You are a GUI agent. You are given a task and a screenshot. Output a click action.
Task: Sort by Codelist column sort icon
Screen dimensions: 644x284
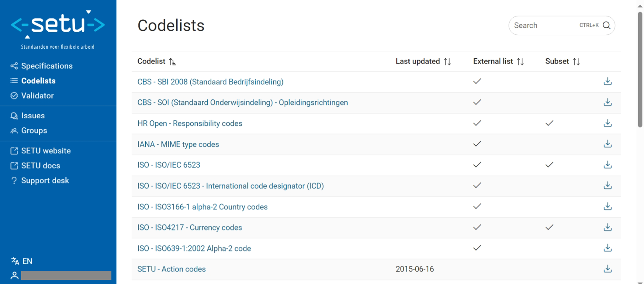pyautogui.click(x=173, y=62)
